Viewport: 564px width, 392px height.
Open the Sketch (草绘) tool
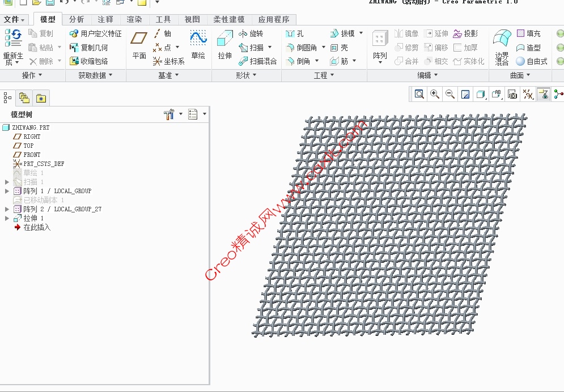click(x=198, y=45)
